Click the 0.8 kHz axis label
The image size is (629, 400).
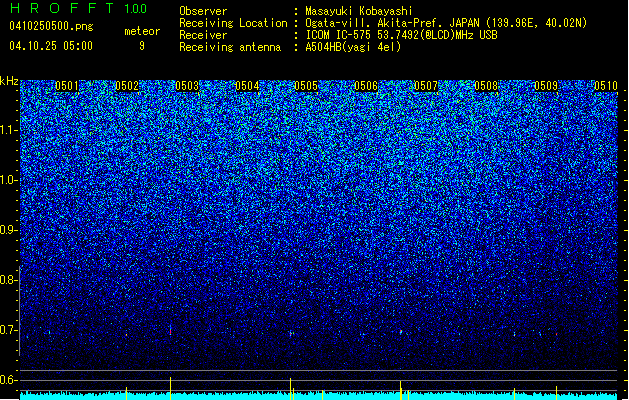9,280
